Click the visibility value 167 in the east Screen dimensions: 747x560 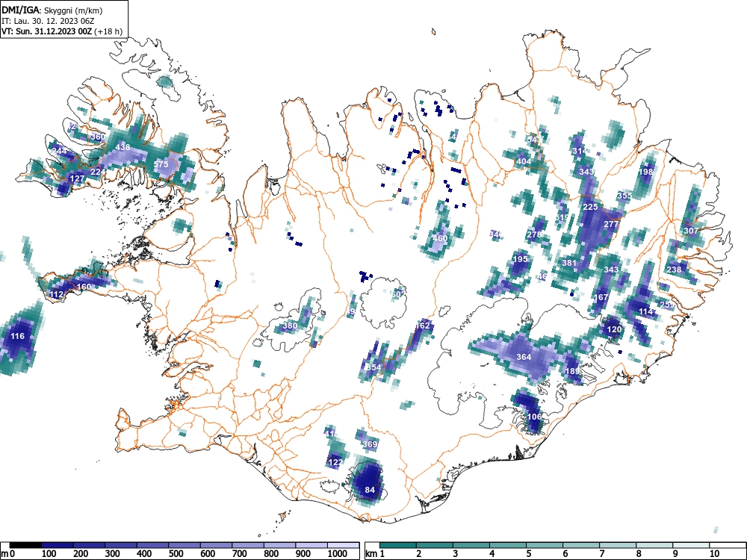pyautogui.click(x=601, y=297)
